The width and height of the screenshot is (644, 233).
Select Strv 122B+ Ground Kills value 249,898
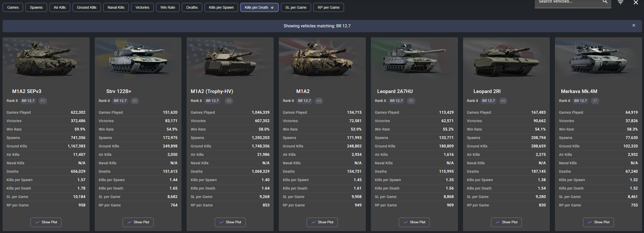click(x=170, y=146)
